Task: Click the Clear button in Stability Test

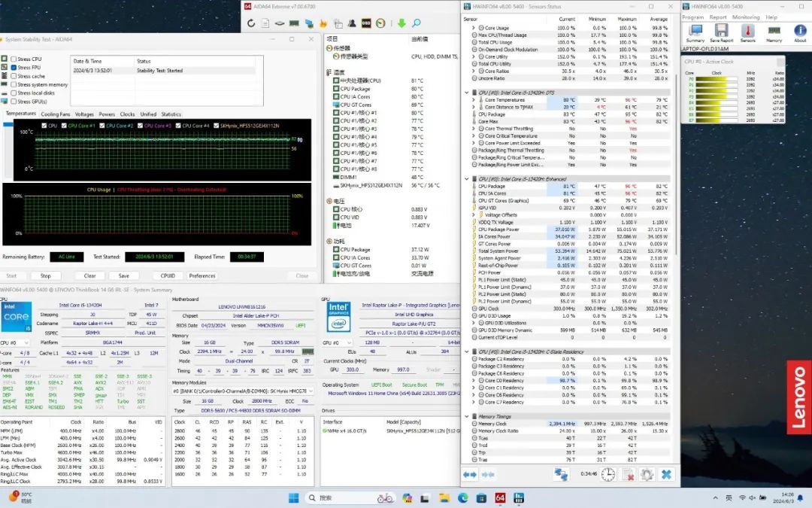Action: coord(89,275)
